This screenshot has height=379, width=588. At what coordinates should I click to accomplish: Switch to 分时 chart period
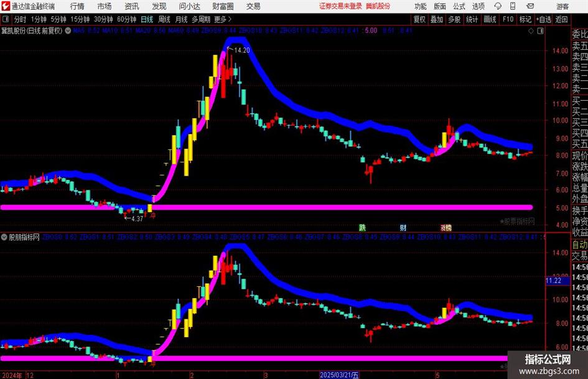21,19
